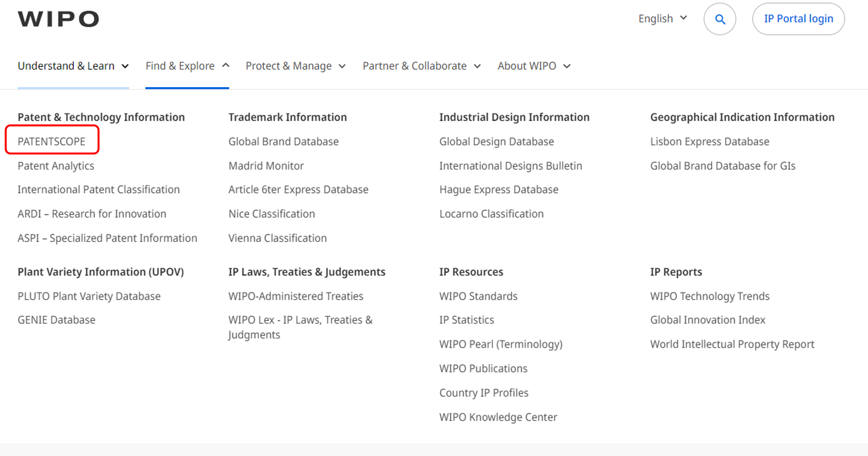
Task: Open the Partner & Collaborate menu
Action: click(x=421, y=66)
